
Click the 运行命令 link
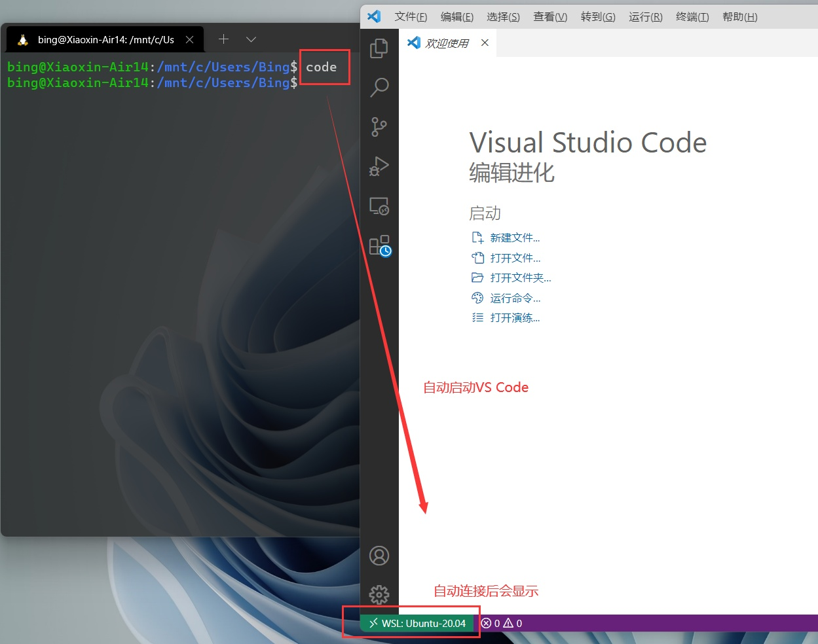514,298
